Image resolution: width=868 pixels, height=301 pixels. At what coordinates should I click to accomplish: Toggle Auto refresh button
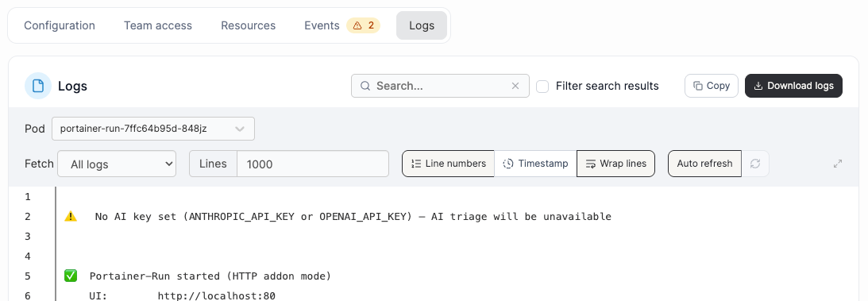(x=704, y=164)
